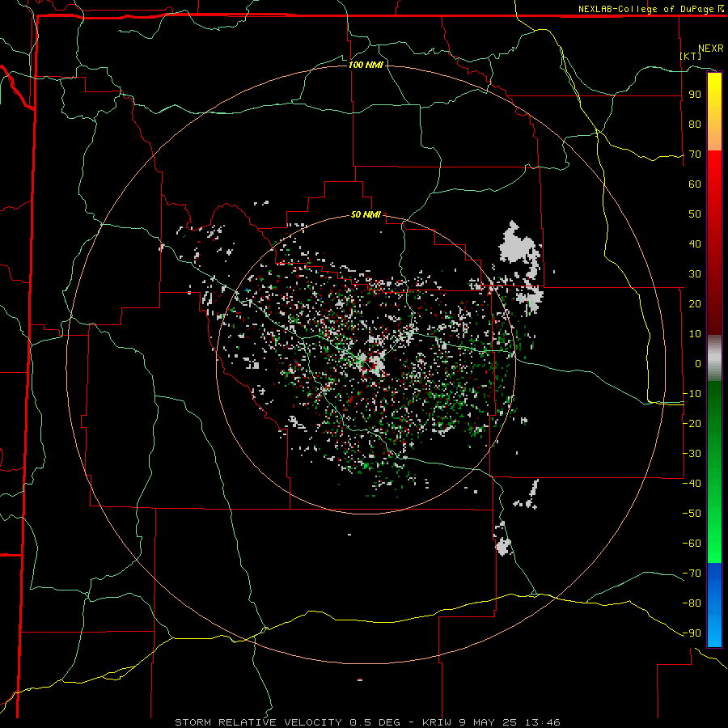Click the NEXR label above the color scale

tap(710, 49)
